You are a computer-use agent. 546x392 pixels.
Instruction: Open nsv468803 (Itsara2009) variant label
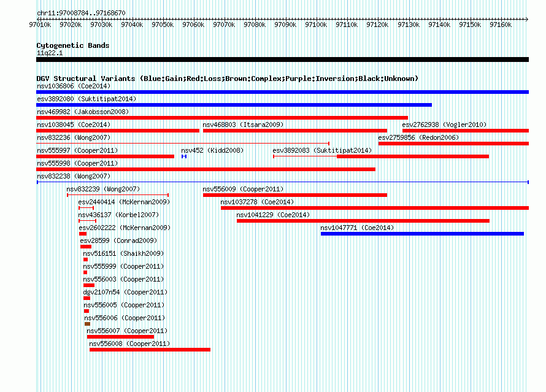[243, 125]
